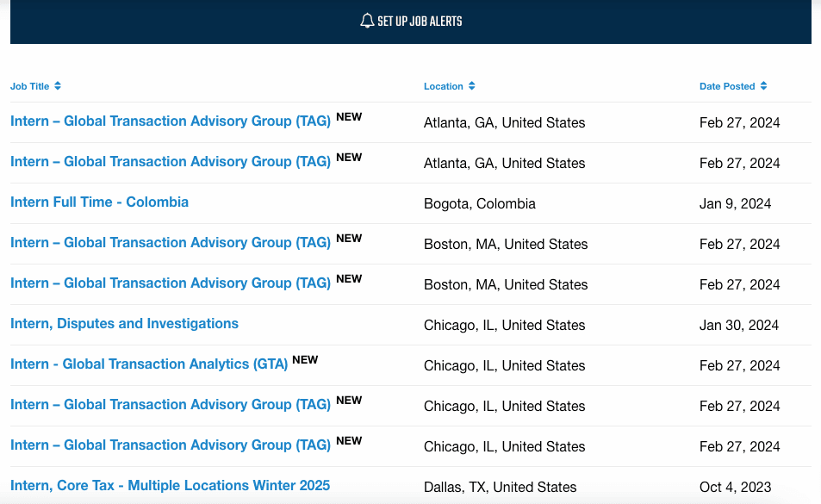
Task: Click the Date Posted sort arrows icon
Action: click(764, 86)
